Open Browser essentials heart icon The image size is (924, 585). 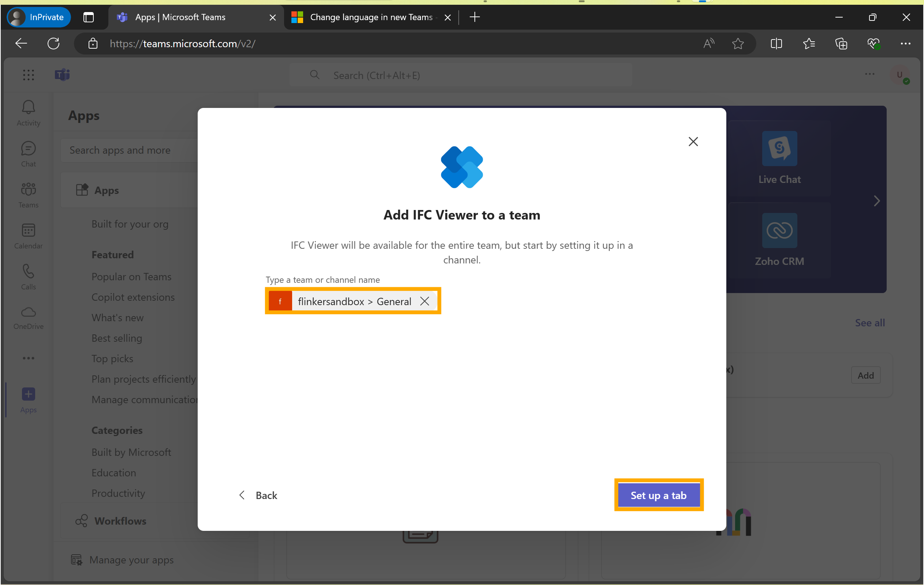pyautogui.click(x=873, y=43)
